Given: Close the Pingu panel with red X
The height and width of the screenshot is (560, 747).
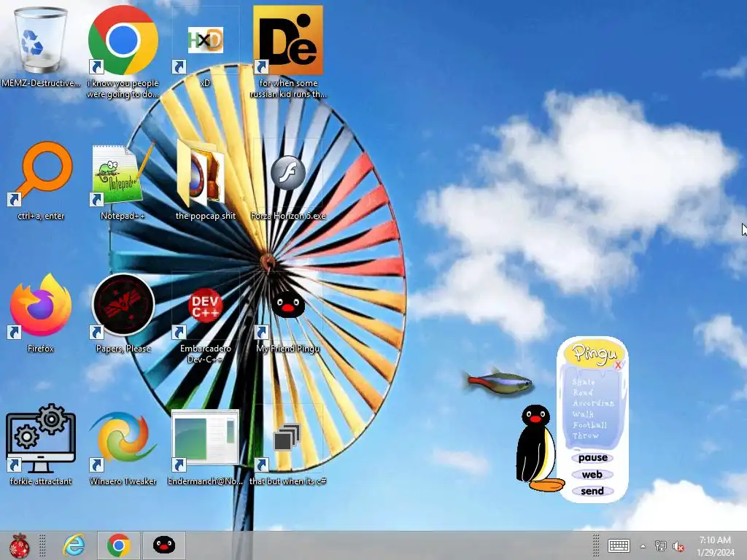Looking at the screenshot, I should [x=617, y=365].
